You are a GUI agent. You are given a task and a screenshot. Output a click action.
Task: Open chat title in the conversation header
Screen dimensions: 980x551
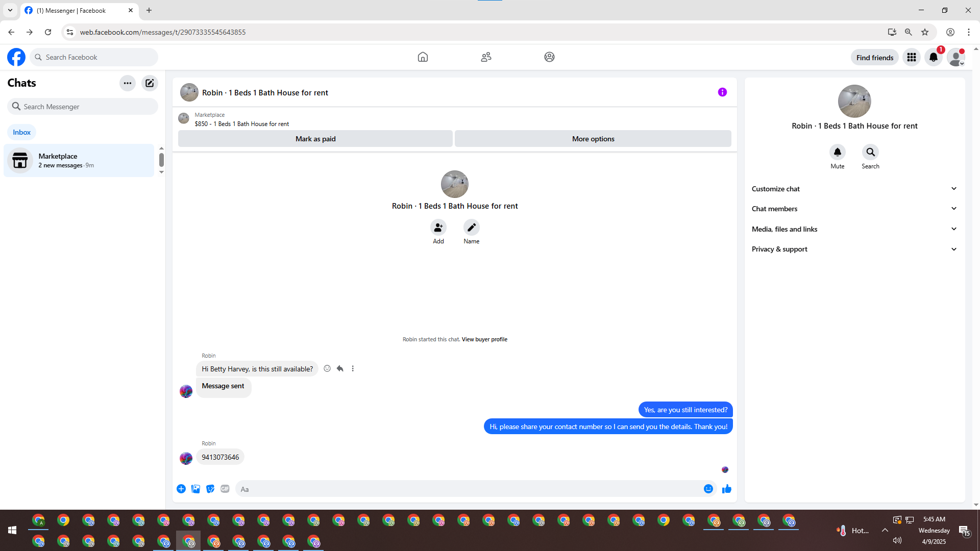[265, 93]
